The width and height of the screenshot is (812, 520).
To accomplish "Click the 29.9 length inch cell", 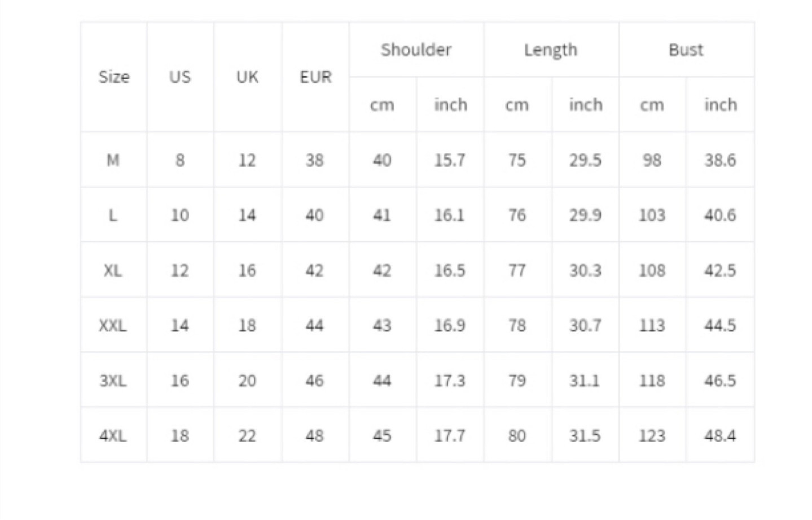I will (585, 215).
